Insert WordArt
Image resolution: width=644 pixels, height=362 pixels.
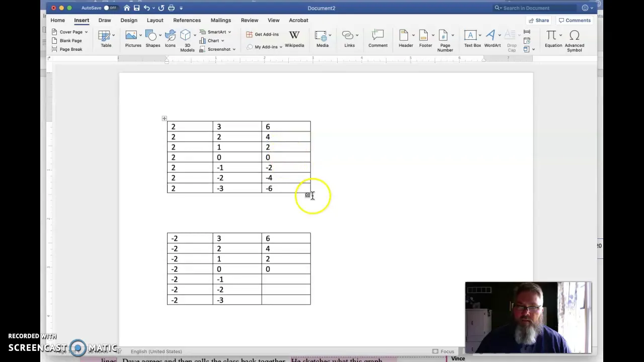point(492,39)
